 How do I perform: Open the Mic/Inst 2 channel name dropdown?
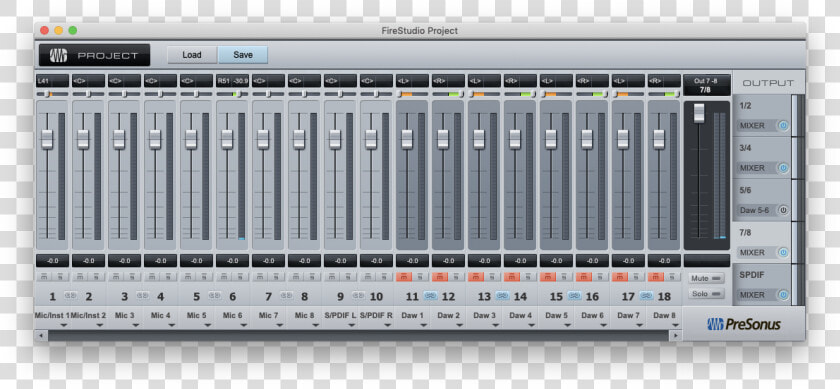coord(100,325)
